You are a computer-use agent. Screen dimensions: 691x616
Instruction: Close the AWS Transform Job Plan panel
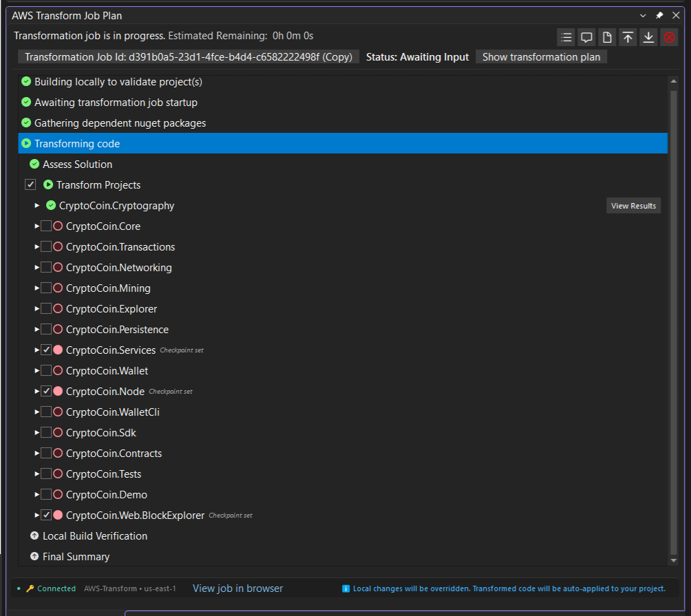coord(676,15)
